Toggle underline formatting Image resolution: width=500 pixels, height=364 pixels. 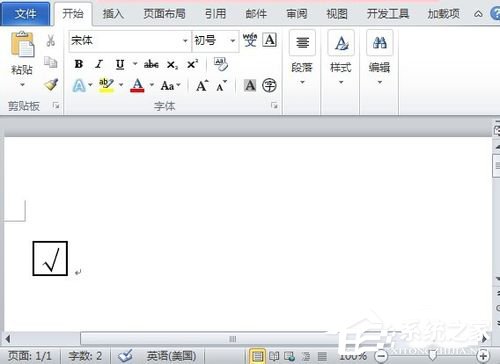coord(120,64)
